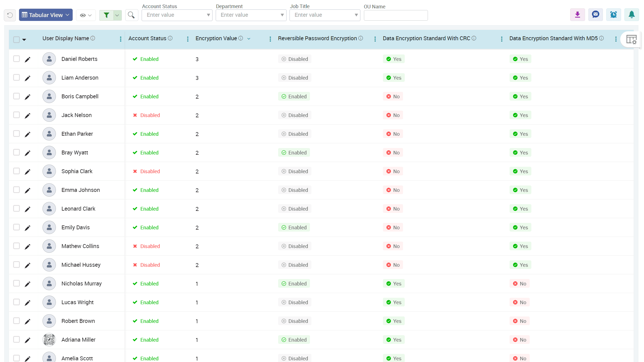Open the Encryption Value column sort chevron

[249, 39]
